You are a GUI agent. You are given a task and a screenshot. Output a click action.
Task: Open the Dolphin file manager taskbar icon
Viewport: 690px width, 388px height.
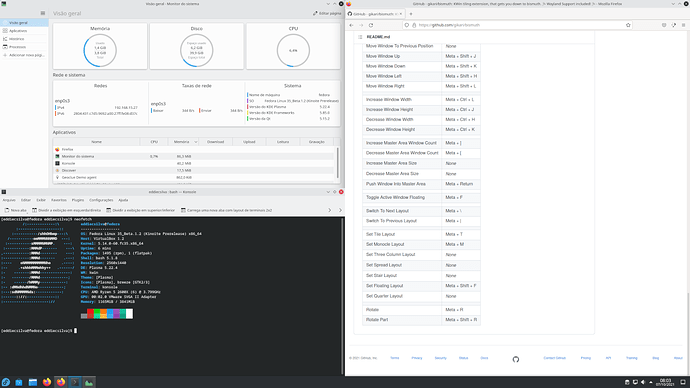click(x=33, y=382)
